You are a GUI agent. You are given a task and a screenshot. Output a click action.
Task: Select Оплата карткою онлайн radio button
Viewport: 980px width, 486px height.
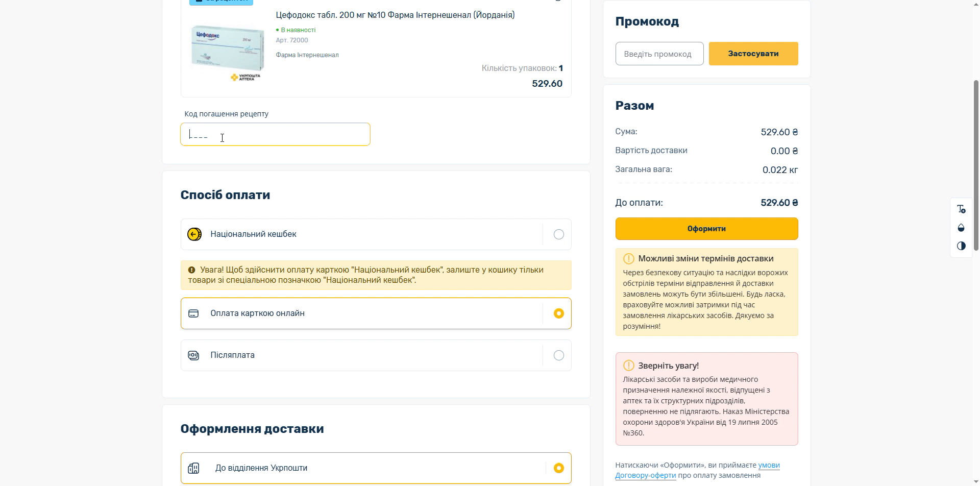click(559, 313)
